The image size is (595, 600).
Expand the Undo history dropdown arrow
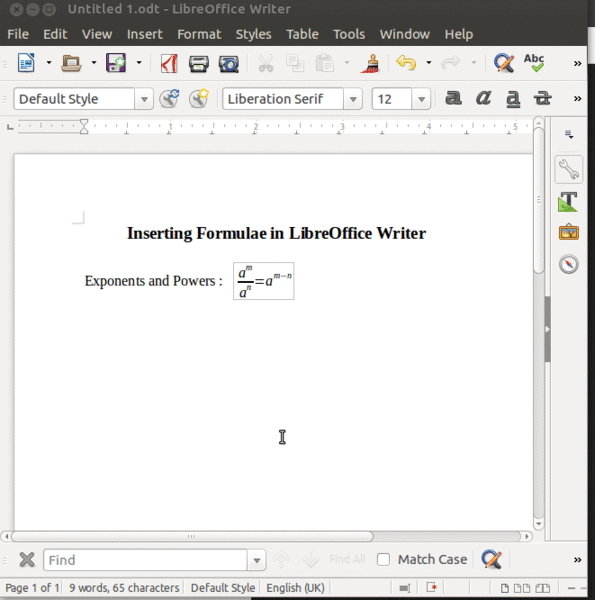(429, 62)
